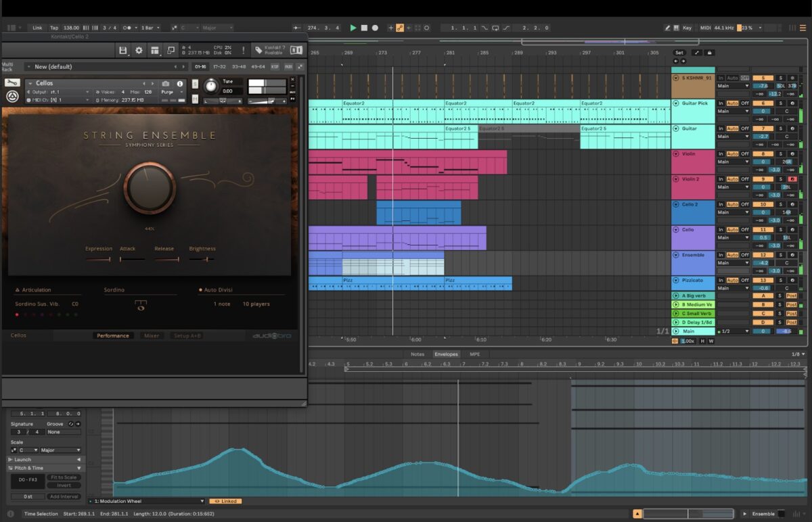Open Main output dropdown for Violin track
This screenshot has height=522, width=812.
click(734, 162)
